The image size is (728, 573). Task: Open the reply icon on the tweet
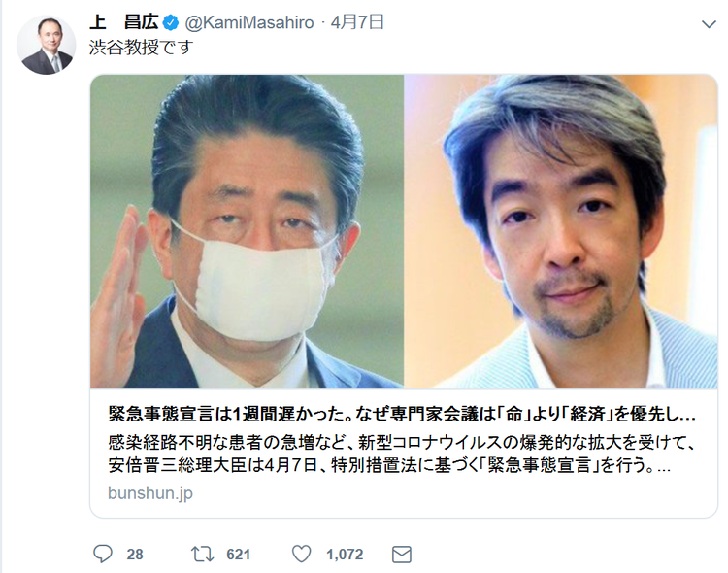103,554
